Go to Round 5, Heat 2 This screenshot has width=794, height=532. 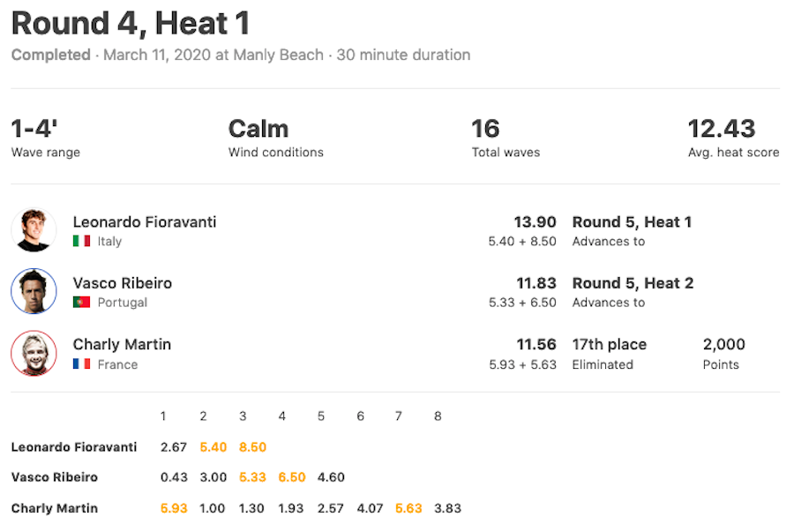point(633,283)
